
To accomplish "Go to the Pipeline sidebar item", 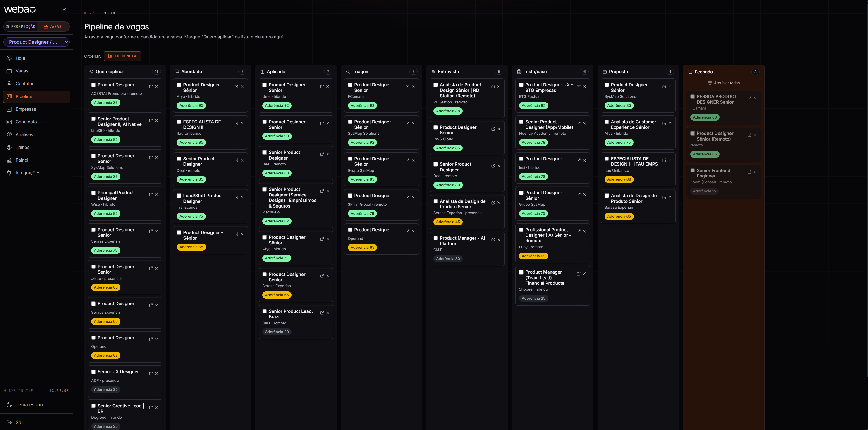I will click(x=36, y=96).
